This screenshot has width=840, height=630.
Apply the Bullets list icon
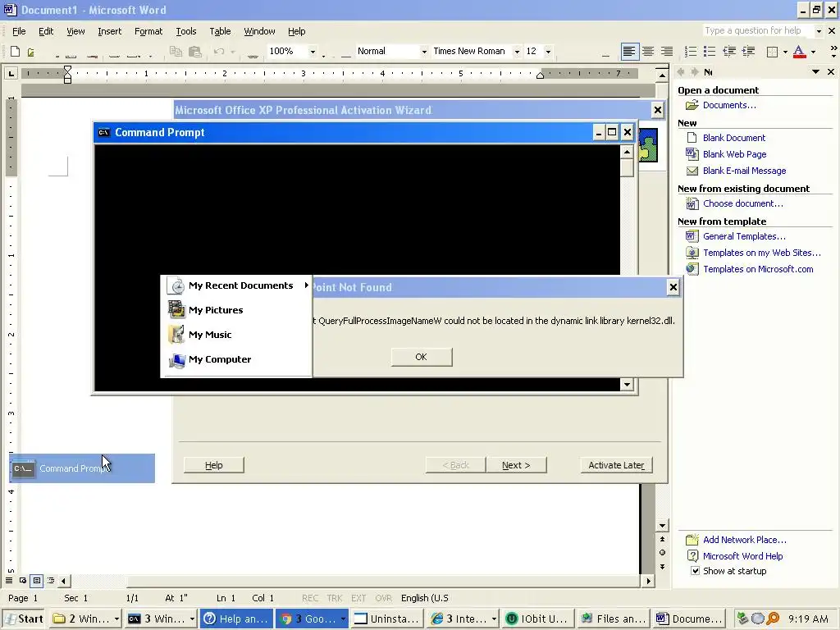[710, 52]
